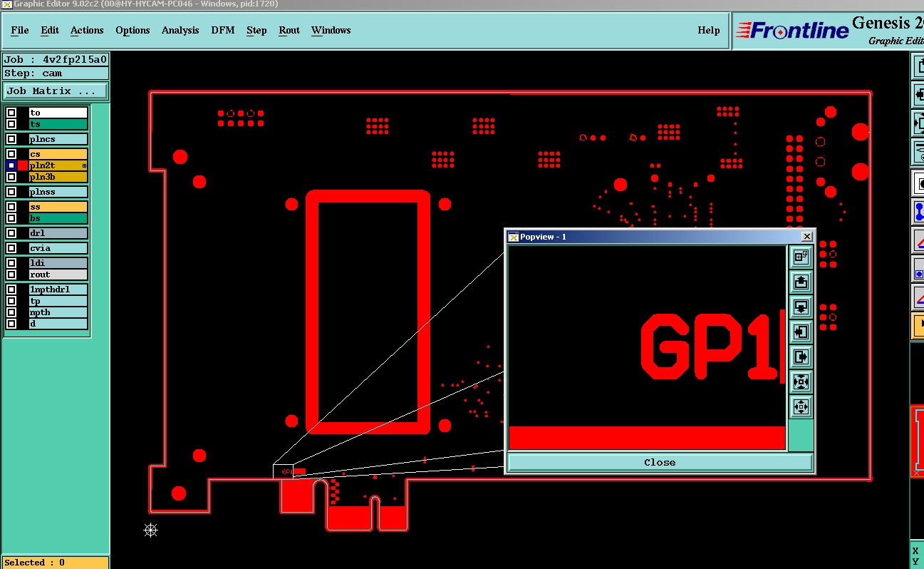Open the Options menu
The height and width of the screenshot is (569, 924).
point(133,30)
